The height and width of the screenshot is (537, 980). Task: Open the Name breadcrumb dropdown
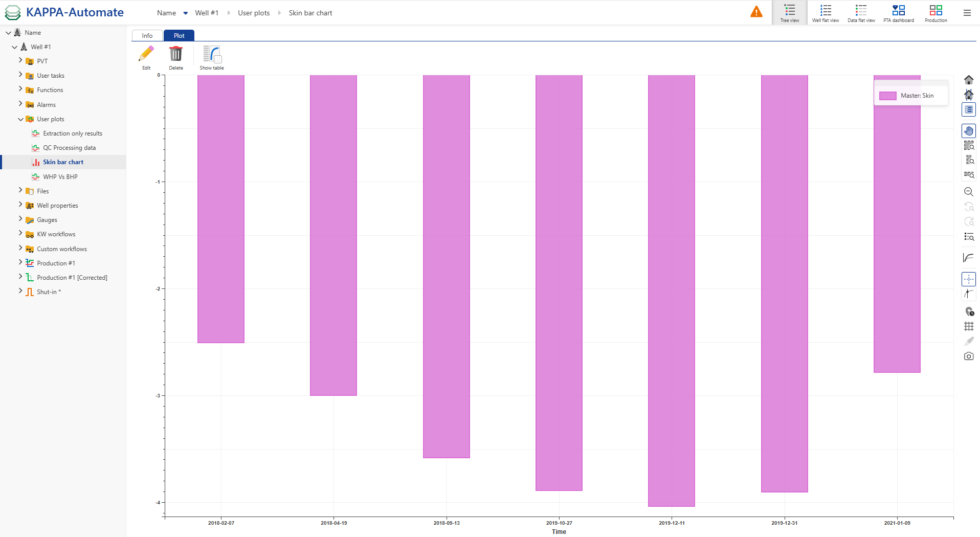tap(186, 13)
